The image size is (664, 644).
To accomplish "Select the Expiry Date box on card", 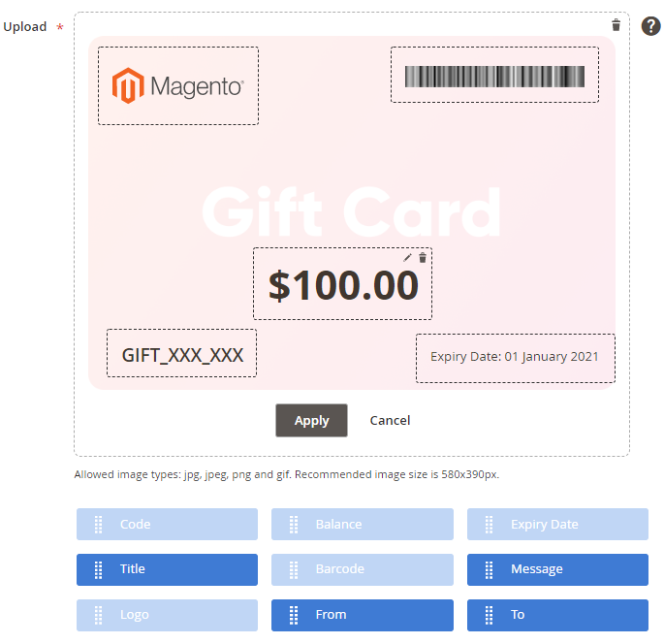I will 516,358.
